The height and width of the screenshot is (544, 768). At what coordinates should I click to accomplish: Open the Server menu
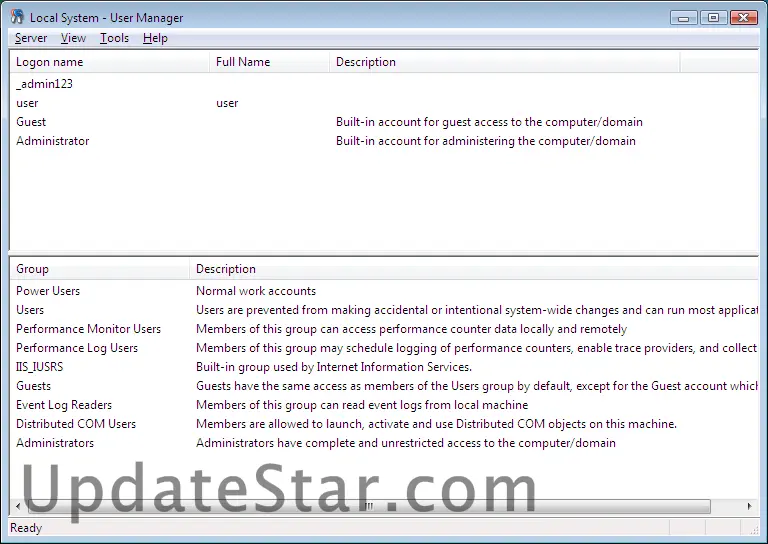pos(31,38)
